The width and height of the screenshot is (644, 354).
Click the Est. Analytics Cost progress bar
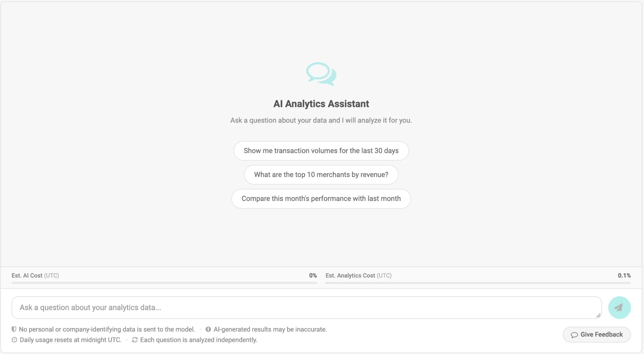[478, 283]
